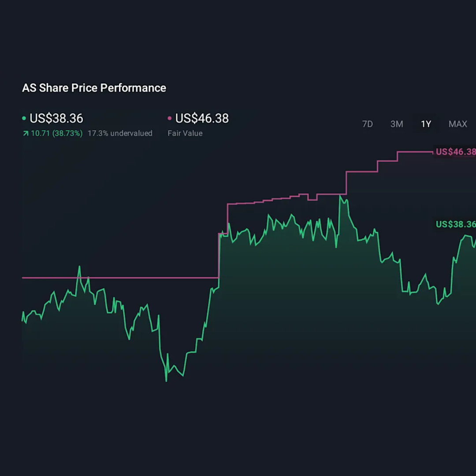Click the US$46.38 fair value figure in the header
This screenshot has width=476, height=476.
(202, 119)
